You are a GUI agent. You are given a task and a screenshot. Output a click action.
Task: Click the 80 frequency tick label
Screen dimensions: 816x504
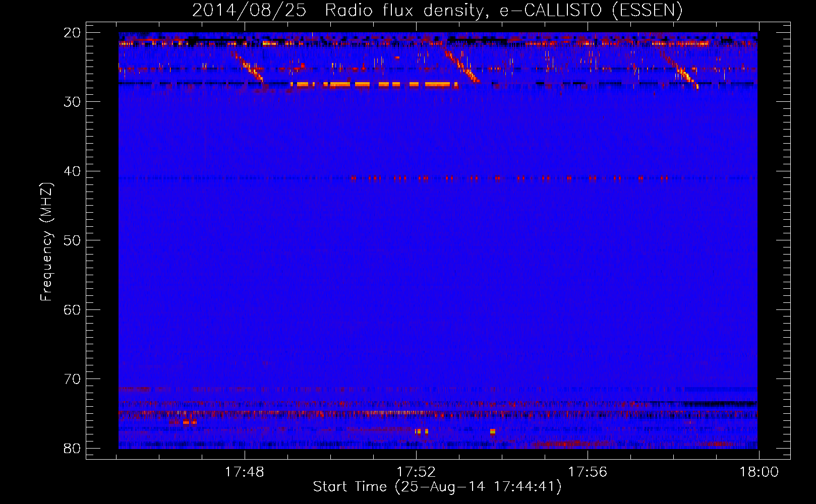click(72, 448)
